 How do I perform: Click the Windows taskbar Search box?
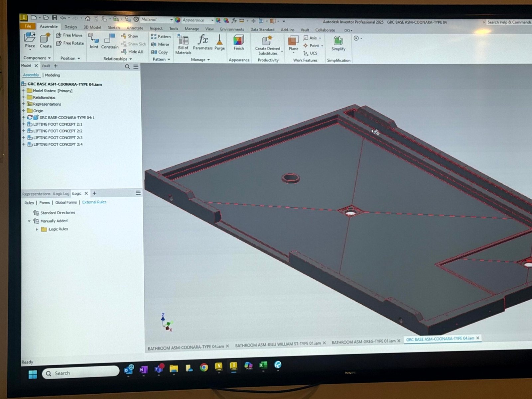point(81,373)
